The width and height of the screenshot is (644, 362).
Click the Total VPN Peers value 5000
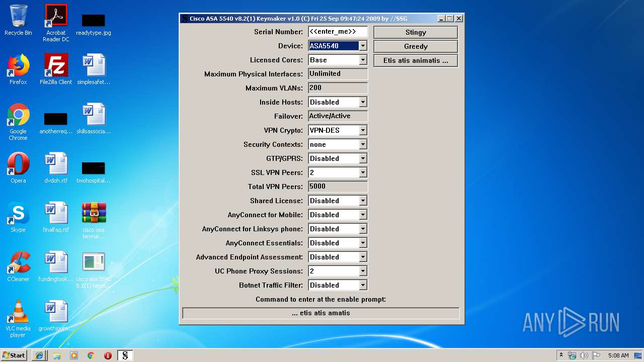click(x=338, y=187)
